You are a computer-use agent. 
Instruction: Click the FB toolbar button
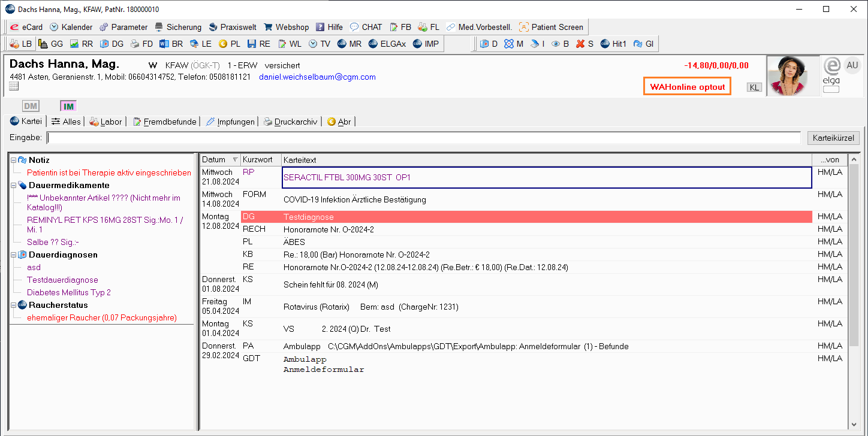coord(400,27)
